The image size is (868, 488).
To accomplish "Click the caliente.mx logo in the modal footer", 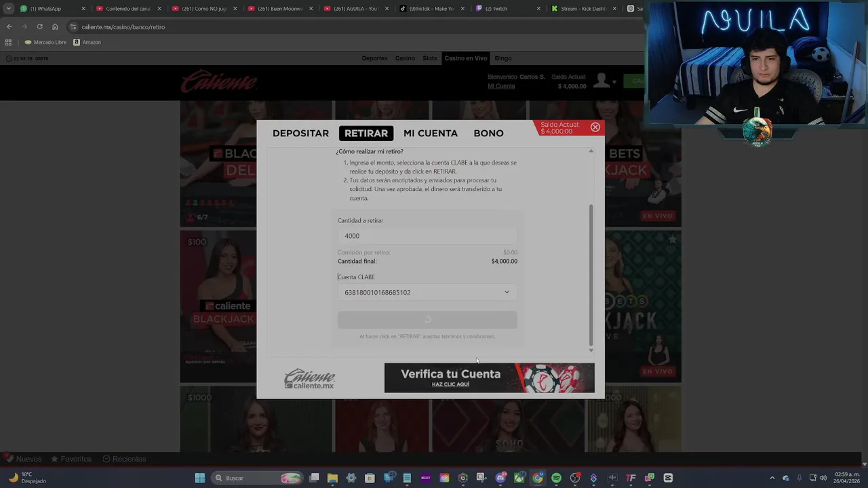I will [x=310, y=379].
